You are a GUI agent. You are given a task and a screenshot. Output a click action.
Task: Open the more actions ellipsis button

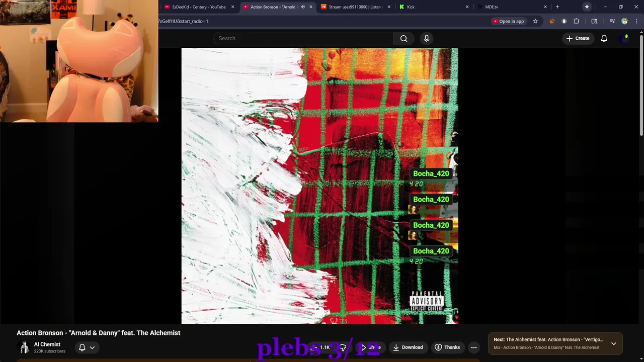pyautogui.click(x=473, y=347)
